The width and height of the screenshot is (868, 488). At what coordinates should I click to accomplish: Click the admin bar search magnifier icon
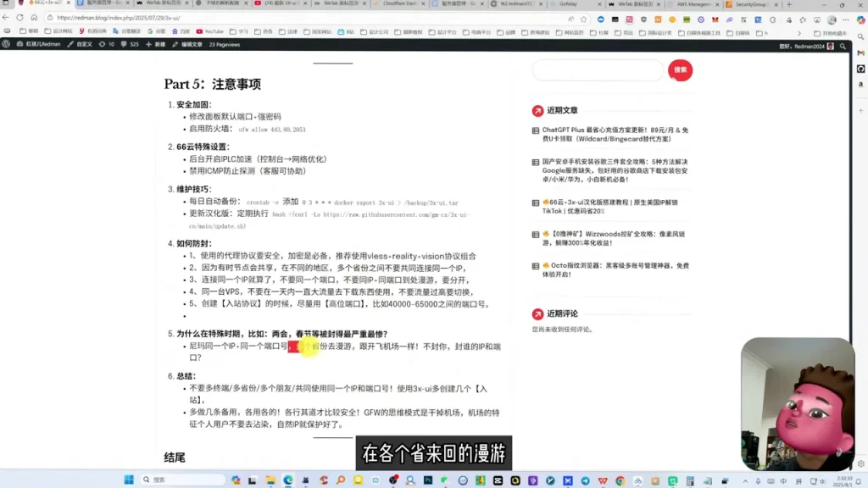(843, 47)
